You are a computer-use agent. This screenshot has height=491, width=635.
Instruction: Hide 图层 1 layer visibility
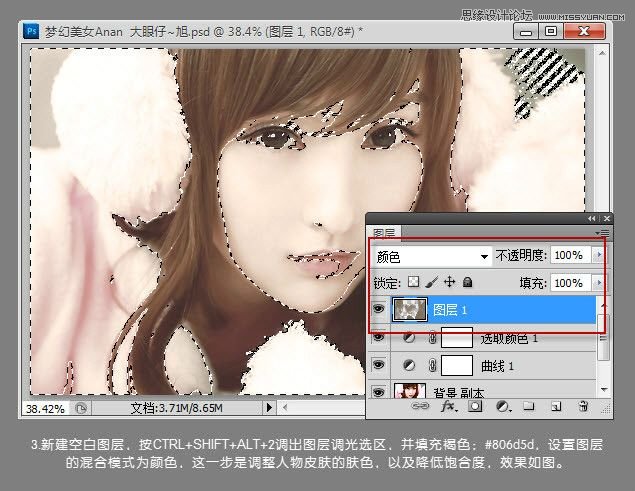pyautogui.click(x=378, y=309)
